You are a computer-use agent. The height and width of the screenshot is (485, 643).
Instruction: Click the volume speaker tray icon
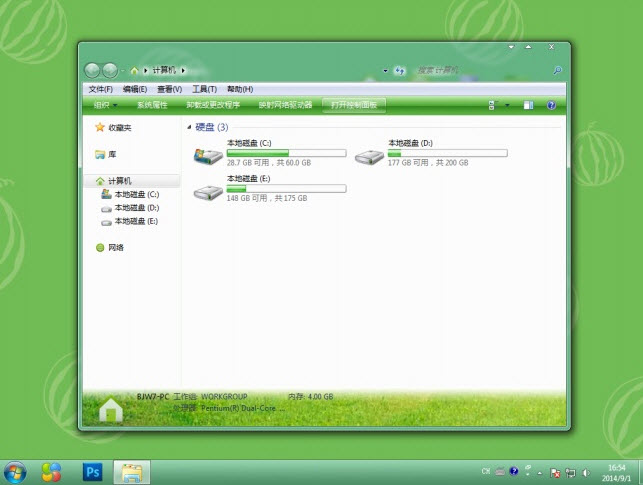[x=586, y=473]
